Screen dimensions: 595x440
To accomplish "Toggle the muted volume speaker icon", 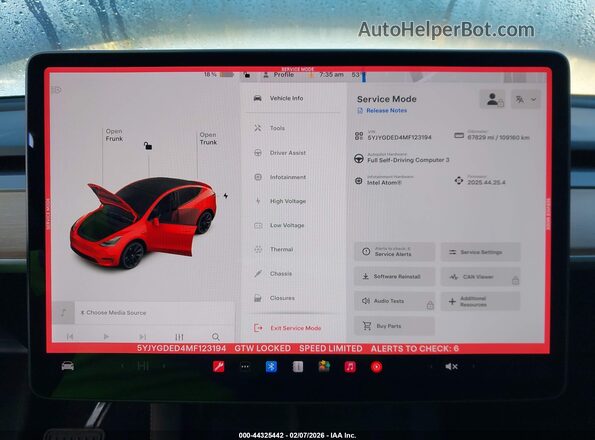I will [451, 366].
